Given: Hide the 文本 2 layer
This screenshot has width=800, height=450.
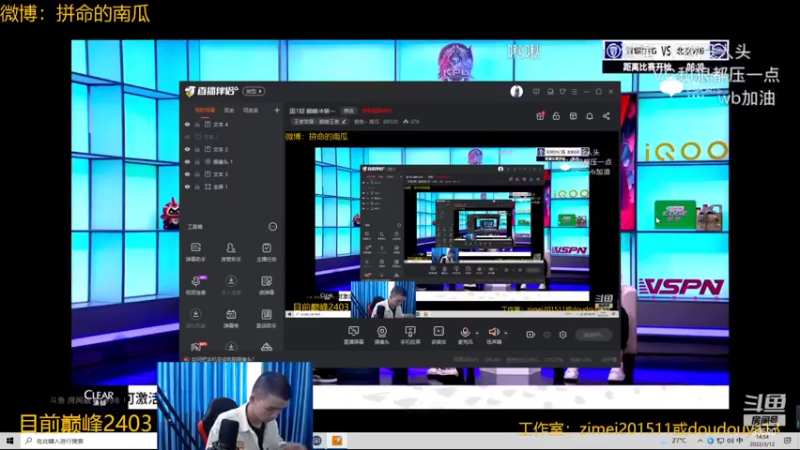Looking at the screenshot, I should coord(187,149).
